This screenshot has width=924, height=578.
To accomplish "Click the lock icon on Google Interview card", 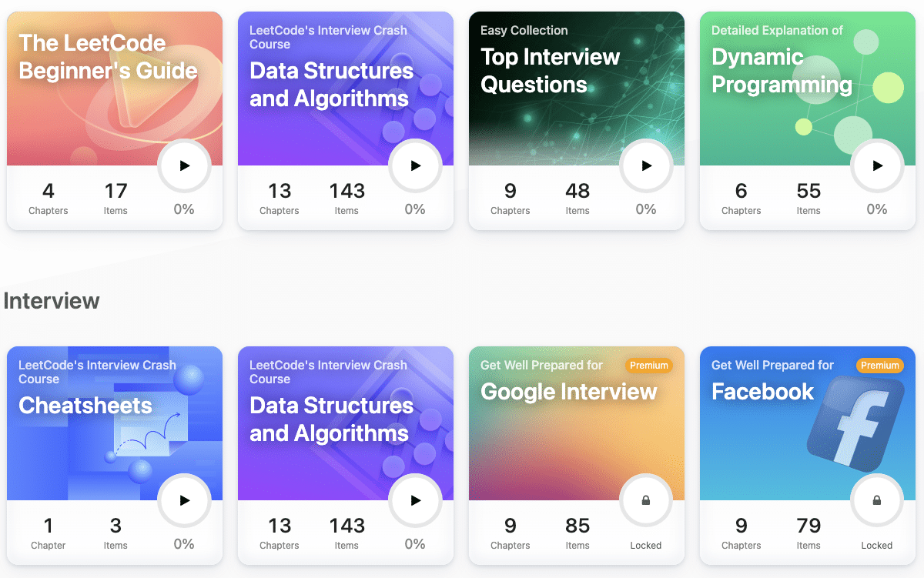I will pos(646,500).
